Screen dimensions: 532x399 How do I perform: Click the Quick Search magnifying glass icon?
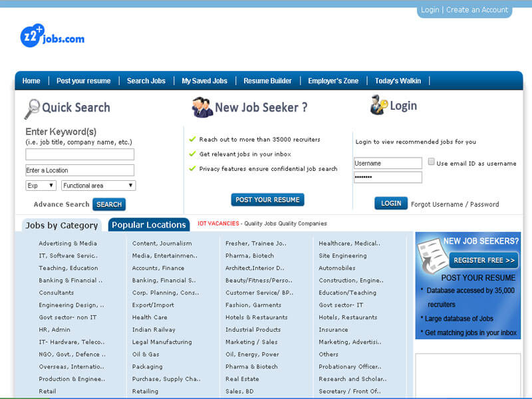click(x=32, y=109)
